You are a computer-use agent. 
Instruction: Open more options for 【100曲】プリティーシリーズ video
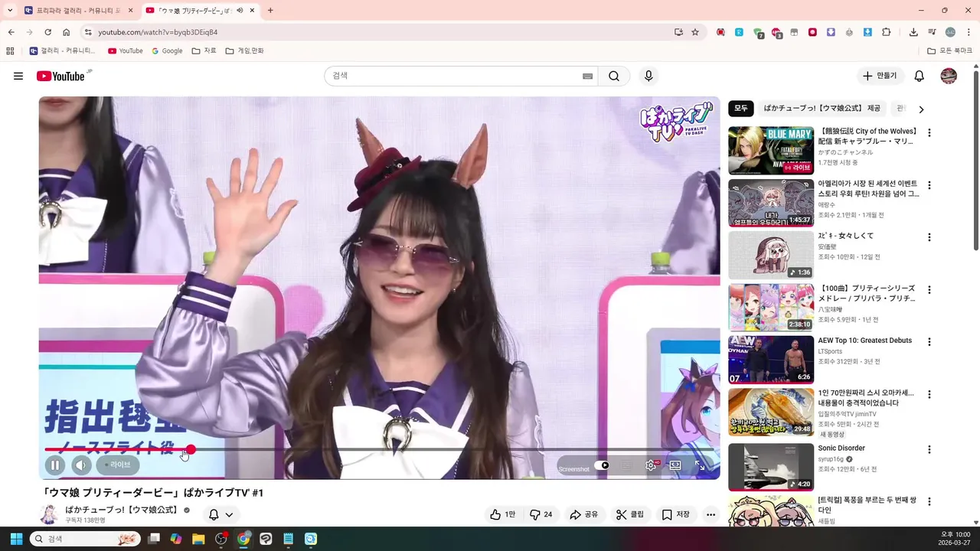(929, 290)
